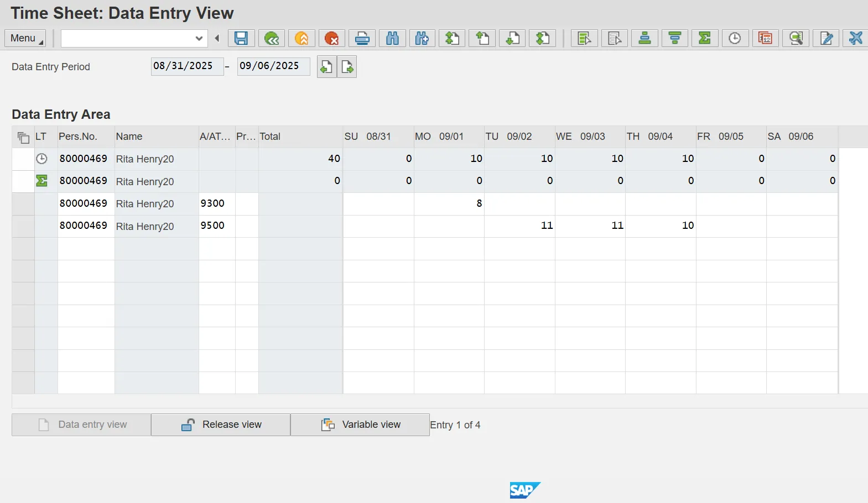
Task: Click total value 40 in first row
Action: tap(300, 159)
